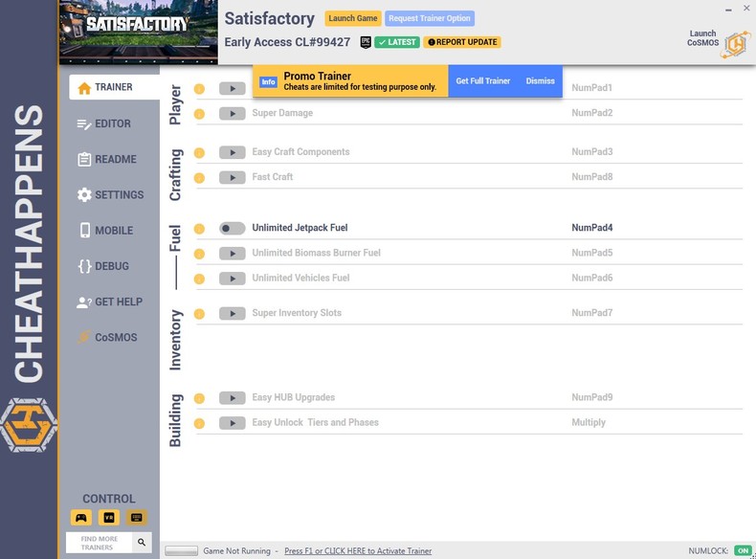Click info dot beside Easy HUB Upgrades

(199, 398)
